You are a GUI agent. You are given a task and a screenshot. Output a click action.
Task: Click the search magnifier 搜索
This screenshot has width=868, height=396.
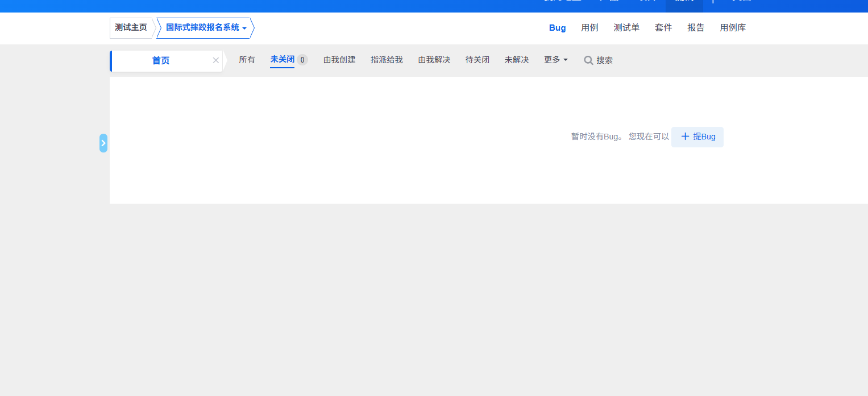point(598,60)
